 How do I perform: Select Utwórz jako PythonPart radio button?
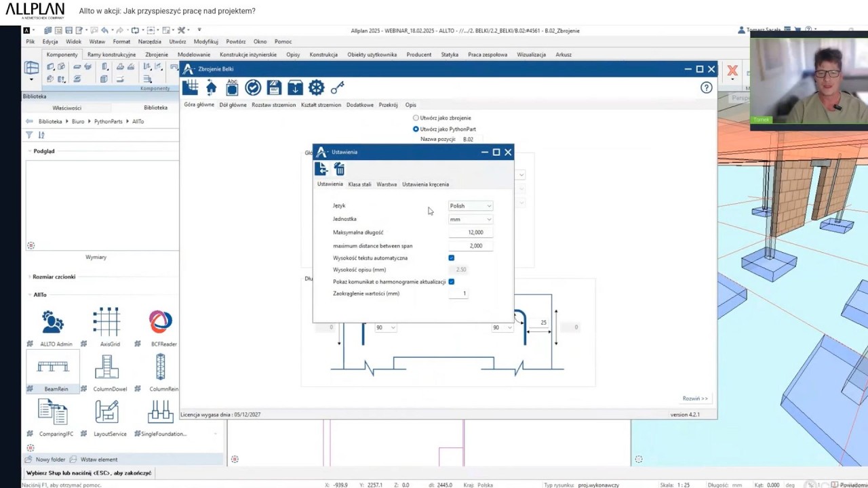click(416, 129)
